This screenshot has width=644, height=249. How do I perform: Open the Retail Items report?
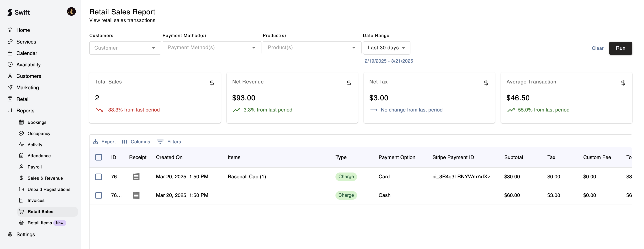click(40, 223)
